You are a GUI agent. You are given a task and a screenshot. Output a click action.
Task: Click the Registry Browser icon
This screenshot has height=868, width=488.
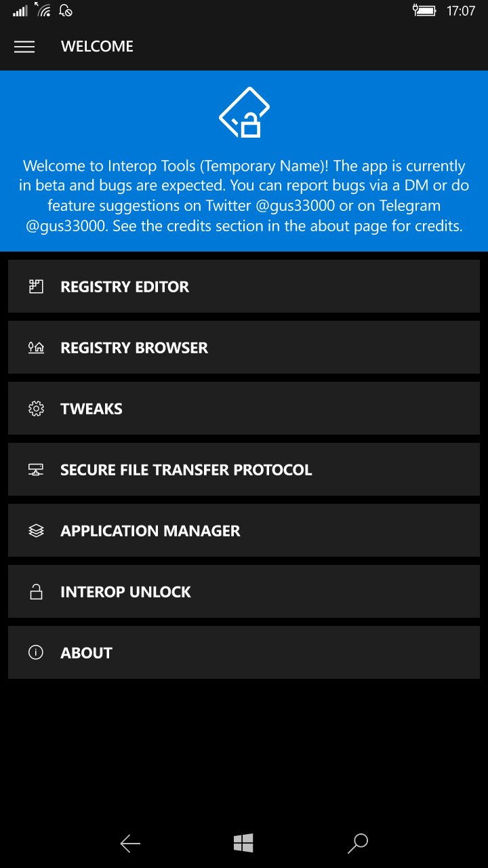coord(36,347)
